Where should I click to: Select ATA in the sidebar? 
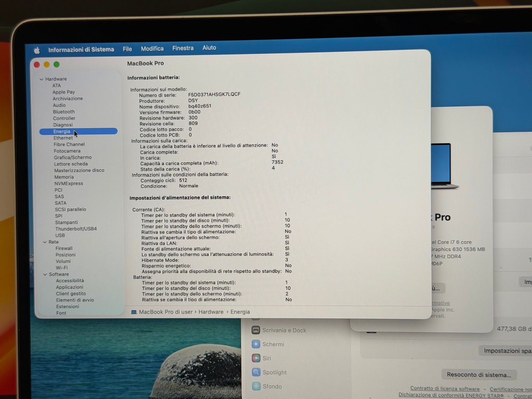tap(57, 86)
